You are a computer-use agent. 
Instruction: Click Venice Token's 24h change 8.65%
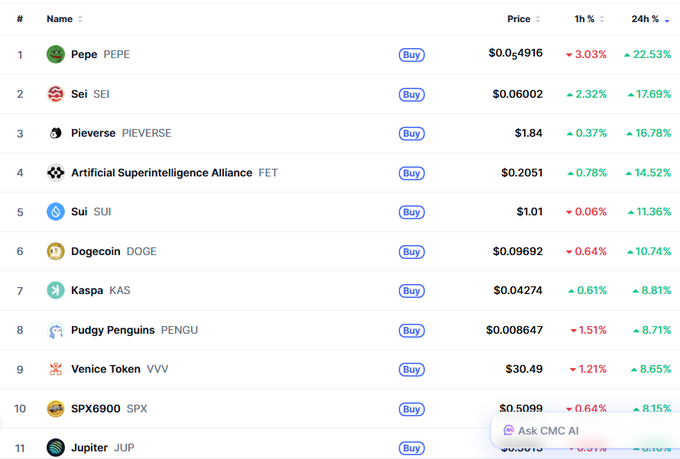(651, 369)
